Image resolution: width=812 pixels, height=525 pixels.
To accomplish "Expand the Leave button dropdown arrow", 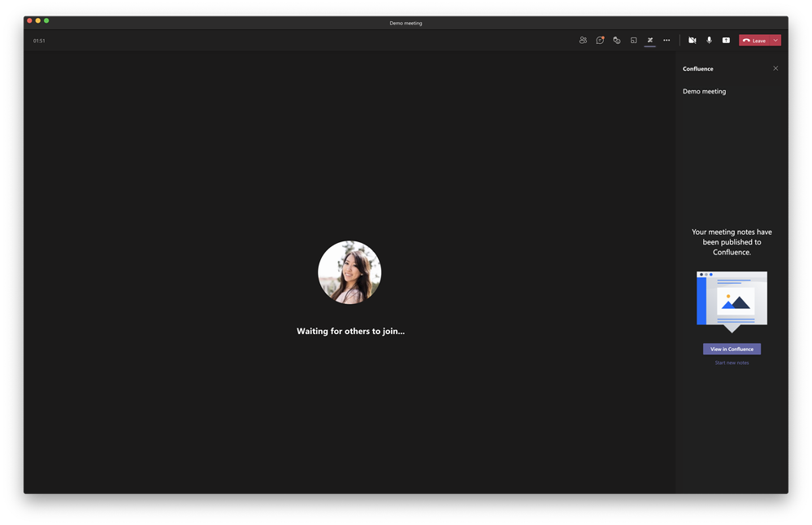I will [775, 41].
